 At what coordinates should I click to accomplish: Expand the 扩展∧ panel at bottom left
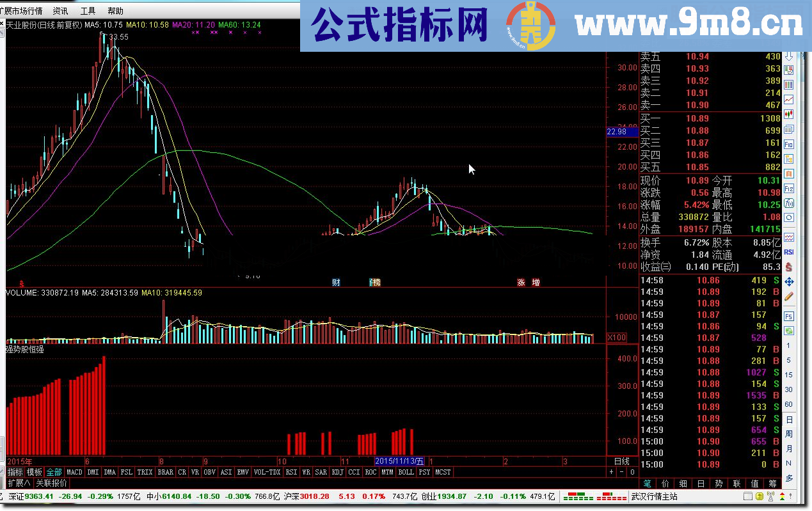coord(18,483)
